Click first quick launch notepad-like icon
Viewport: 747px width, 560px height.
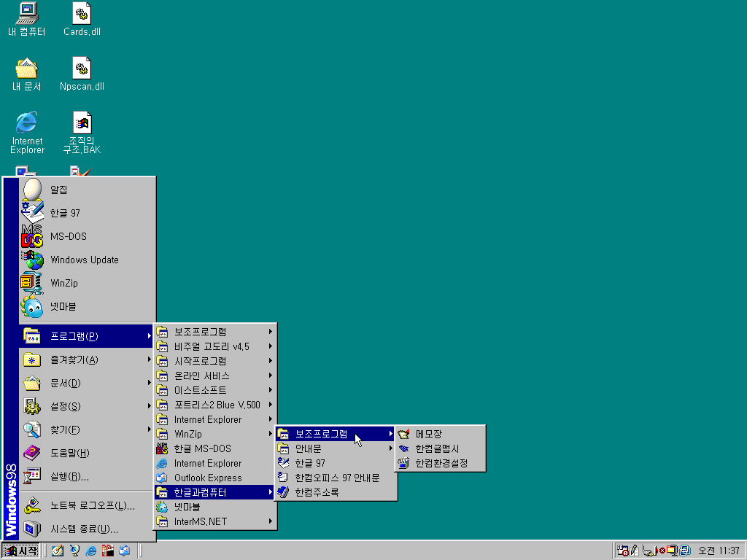tap(58, 551)
